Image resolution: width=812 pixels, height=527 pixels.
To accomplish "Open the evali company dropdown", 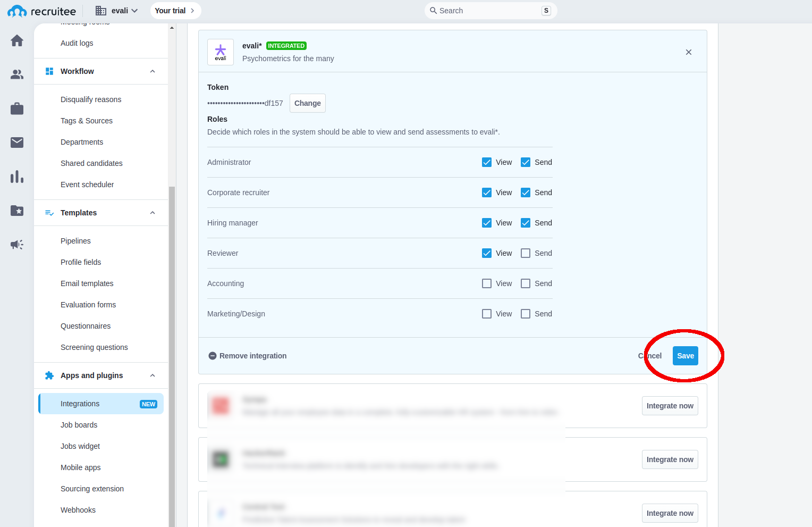I will (117, 11).
